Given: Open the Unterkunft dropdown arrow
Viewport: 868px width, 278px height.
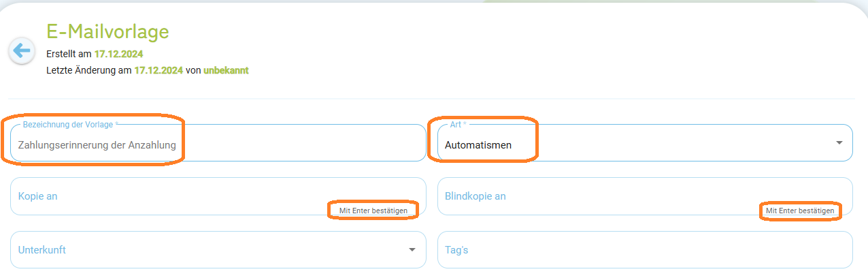Looking at the screenshot, I should [412, 250].
